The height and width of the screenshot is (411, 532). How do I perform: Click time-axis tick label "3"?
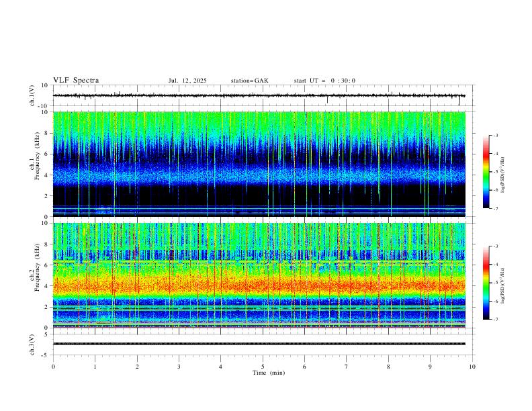tap(179, 367)
